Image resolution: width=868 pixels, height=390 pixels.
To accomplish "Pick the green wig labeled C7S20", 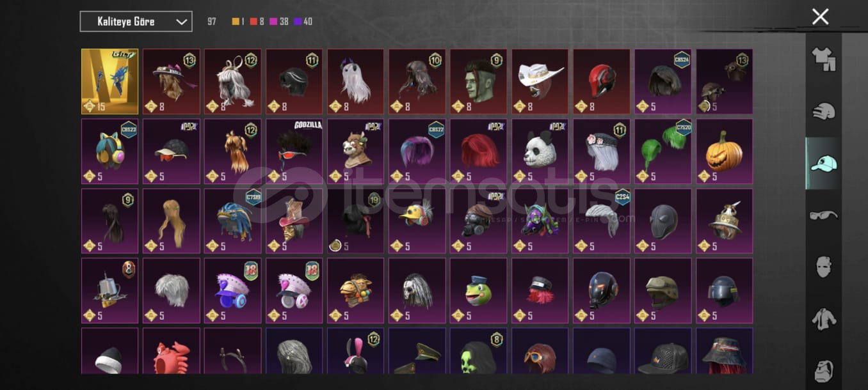I will pyautogui.click(x=663, y=152).
